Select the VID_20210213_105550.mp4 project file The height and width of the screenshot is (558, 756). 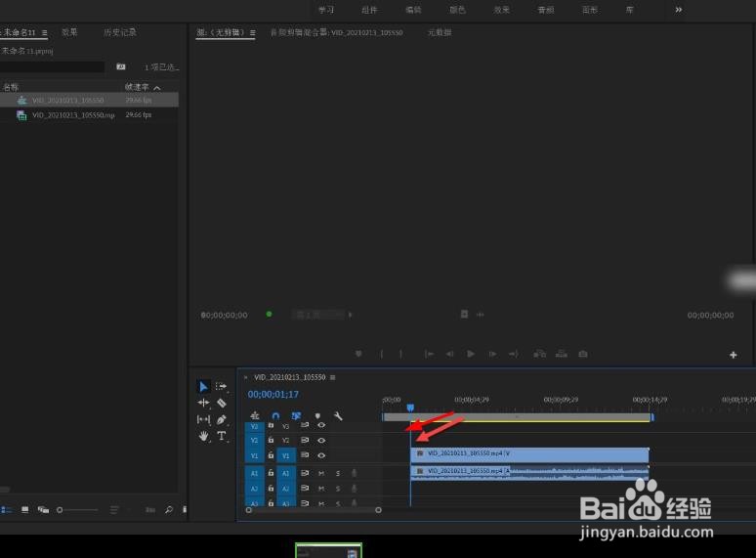(x=89, y=115)
